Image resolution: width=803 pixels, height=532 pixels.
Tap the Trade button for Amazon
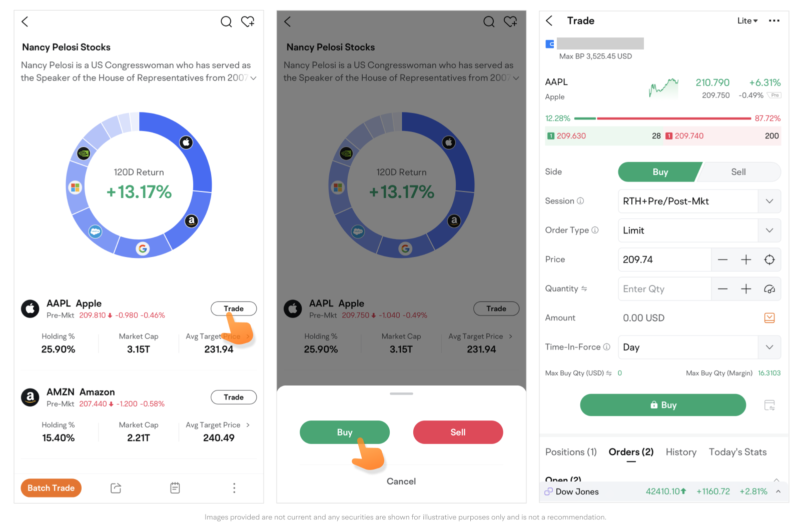[x=234, y=397]
